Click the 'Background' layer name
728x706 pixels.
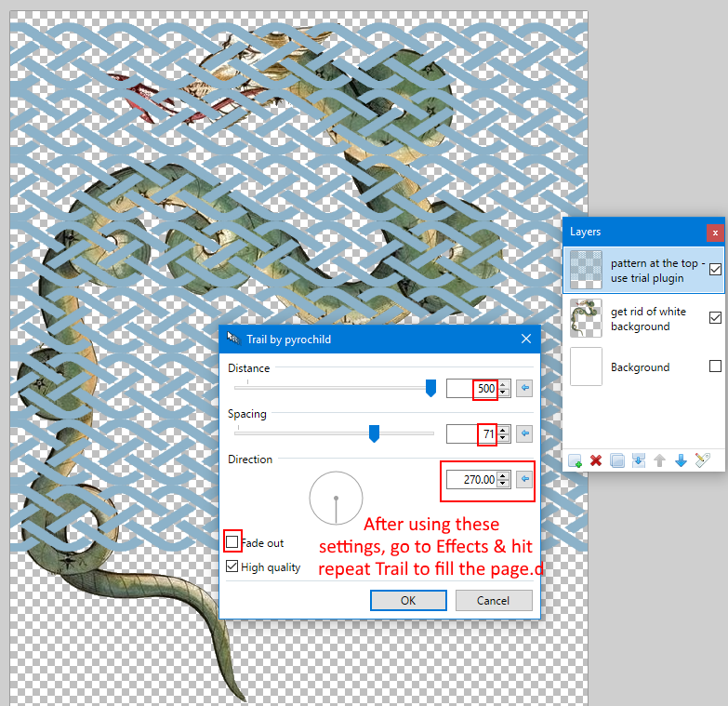pyautogui.click(x=640, y=366)
